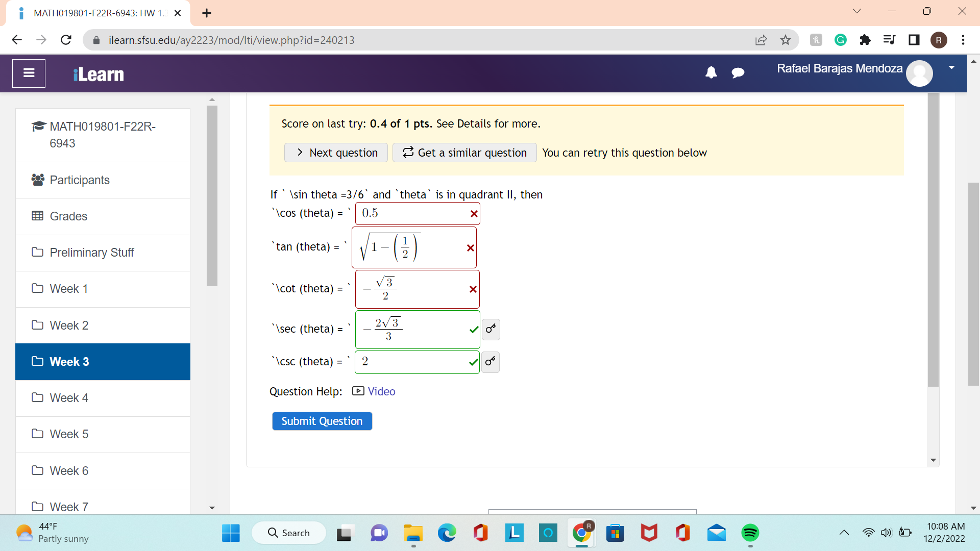
Task: Click the page share icon
Action: click(761, 40)
